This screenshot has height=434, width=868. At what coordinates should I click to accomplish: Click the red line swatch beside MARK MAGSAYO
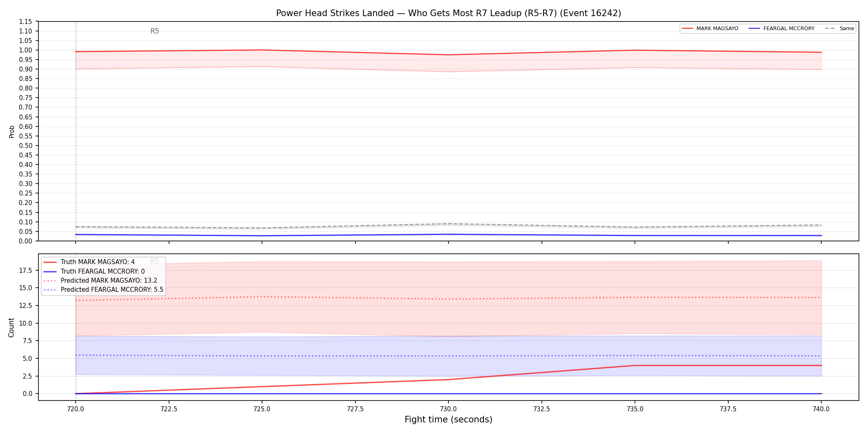click(687, 29)
